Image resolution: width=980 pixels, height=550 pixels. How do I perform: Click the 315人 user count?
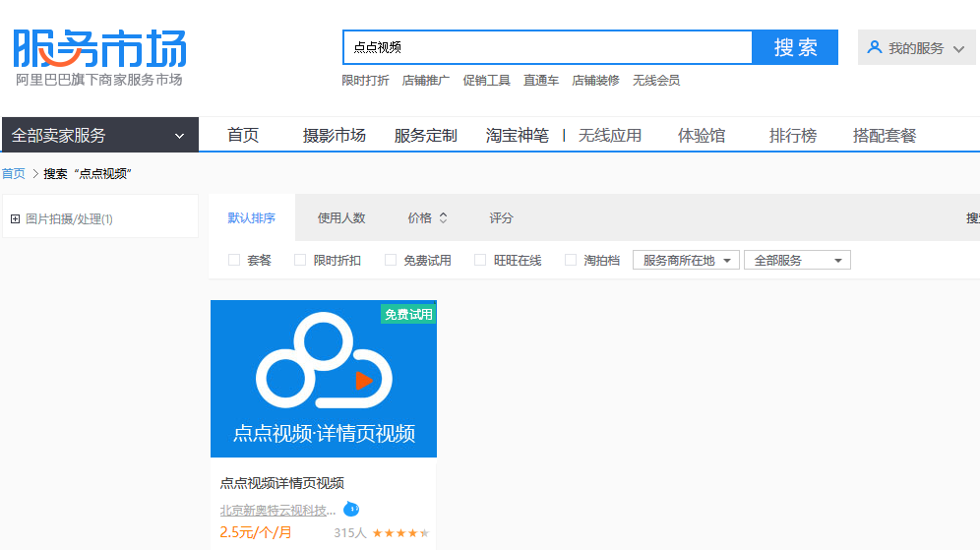pos(350,533)
